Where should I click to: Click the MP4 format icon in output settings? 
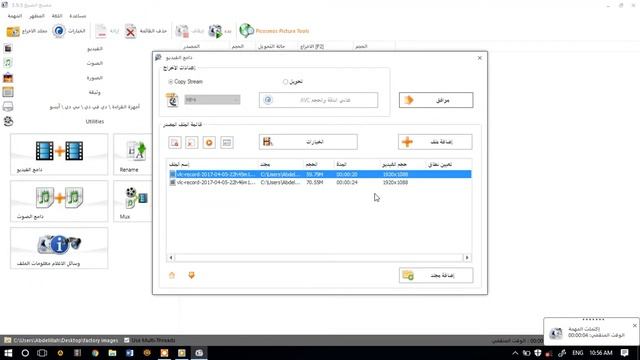click(173, 100)
